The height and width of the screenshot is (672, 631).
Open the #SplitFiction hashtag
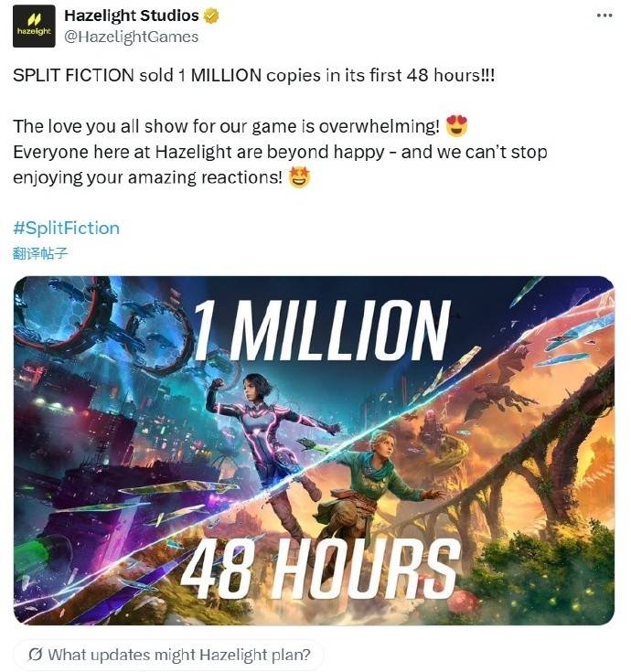[66, 228]
